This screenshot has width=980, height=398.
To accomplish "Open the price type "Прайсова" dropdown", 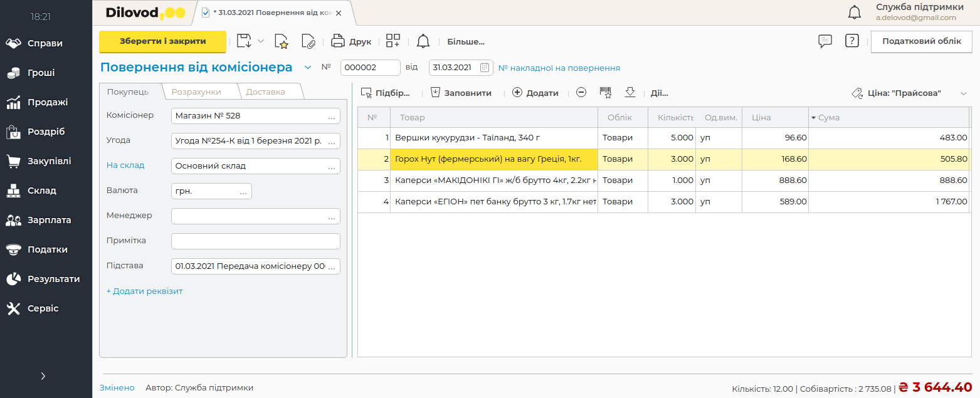I will [964, 93].
